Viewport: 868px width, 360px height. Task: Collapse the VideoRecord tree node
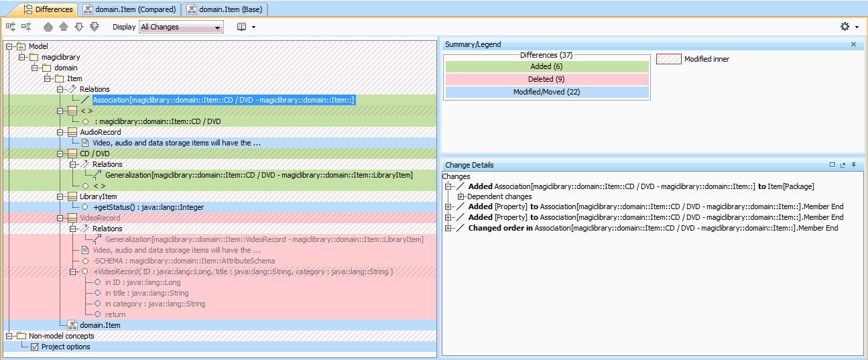tap(60, 218)
